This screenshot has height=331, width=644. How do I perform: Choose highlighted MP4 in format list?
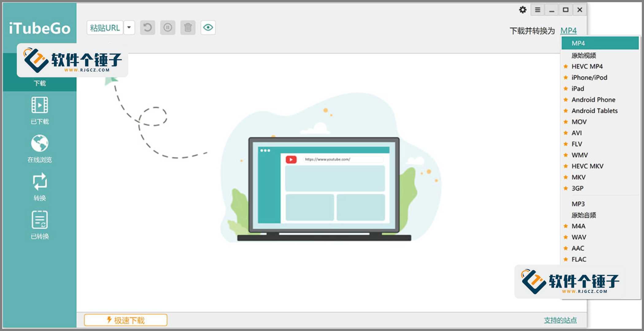[600, 43]
